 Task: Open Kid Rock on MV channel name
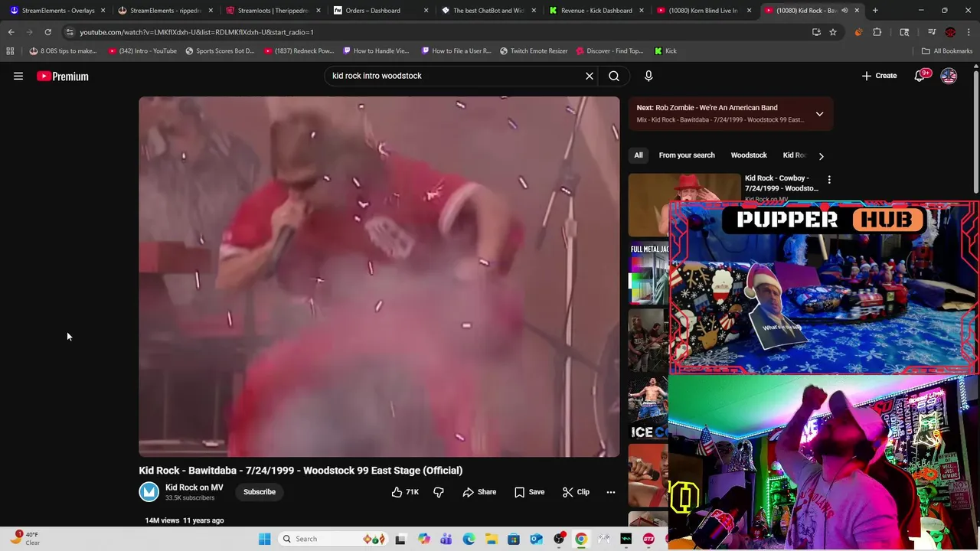tap(194, 487)
